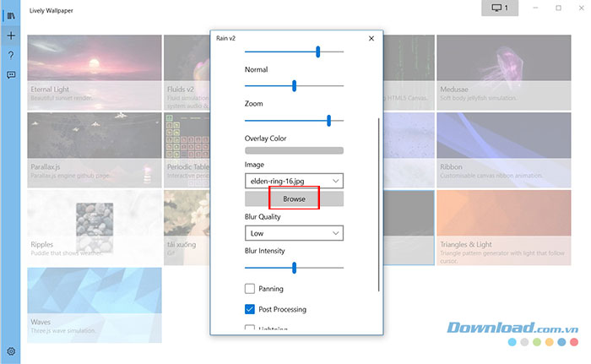Viewport: 591px width, 364px height.
Task: Open the Overlay Color picker bar
Action: pos(294,150)
